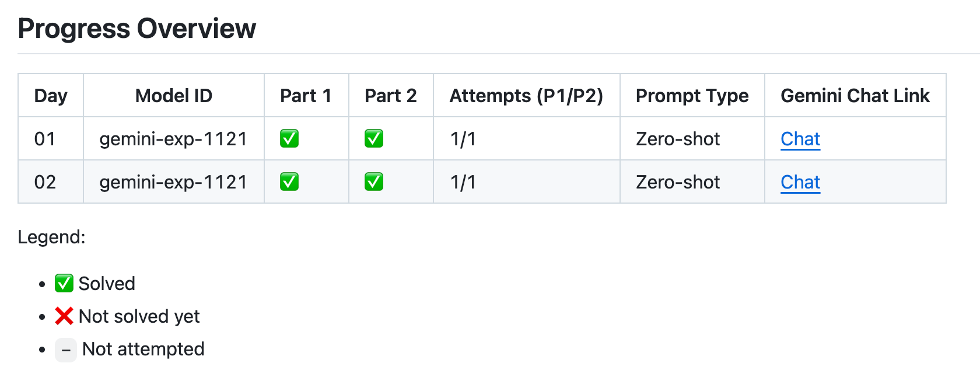Click the Legend label text
This screenshot has height=370, width=980.
(x=51, y=237)
